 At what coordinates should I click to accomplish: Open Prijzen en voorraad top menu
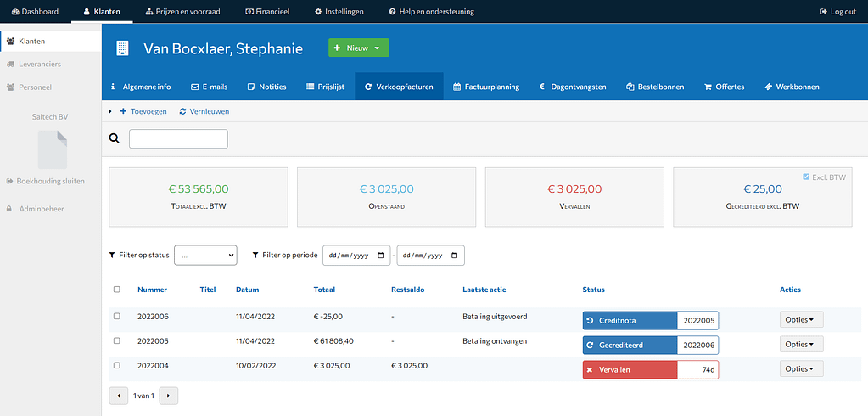[182, 11]
